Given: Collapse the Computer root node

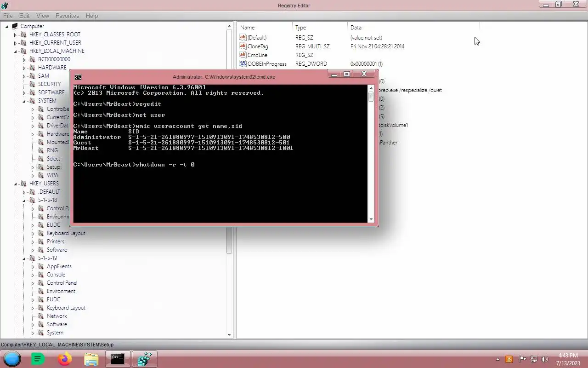Looking at the screenshot, I should pos(6,26).
